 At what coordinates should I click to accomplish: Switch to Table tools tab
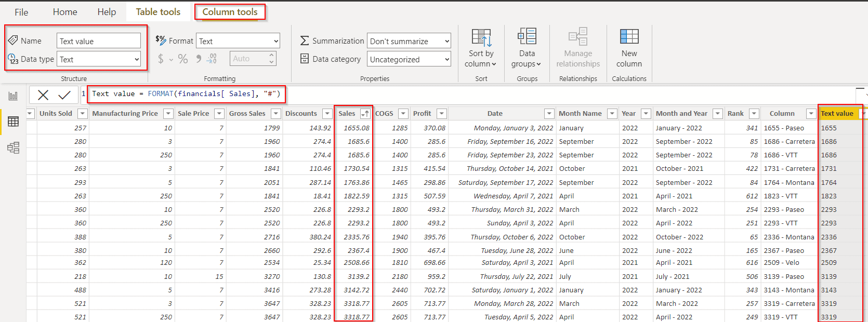pyautogui.click(x=158, y=12)
